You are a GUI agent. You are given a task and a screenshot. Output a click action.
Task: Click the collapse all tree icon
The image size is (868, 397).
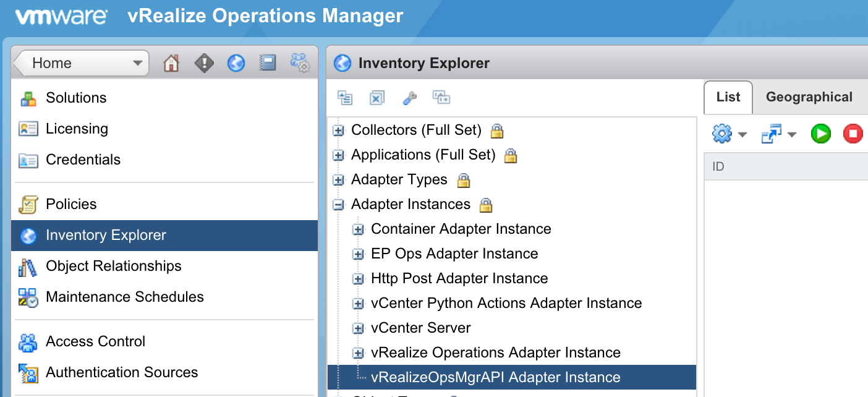pos(377,98)
